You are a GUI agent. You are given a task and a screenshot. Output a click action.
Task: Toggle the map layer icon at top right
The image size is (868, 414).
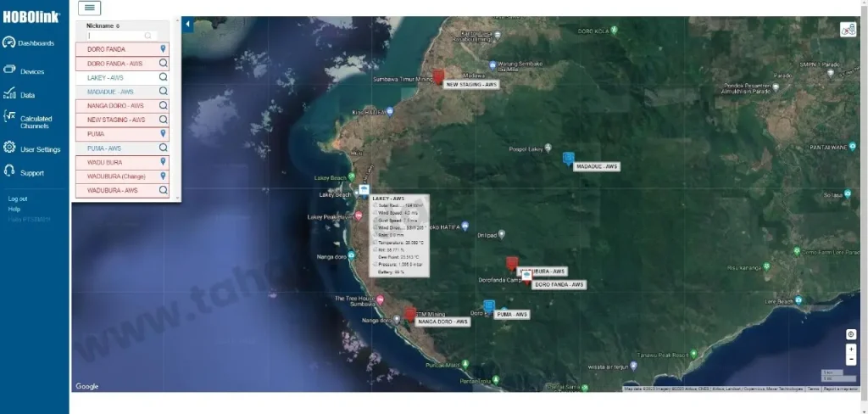pyautogui.click(x=848, y=30)
